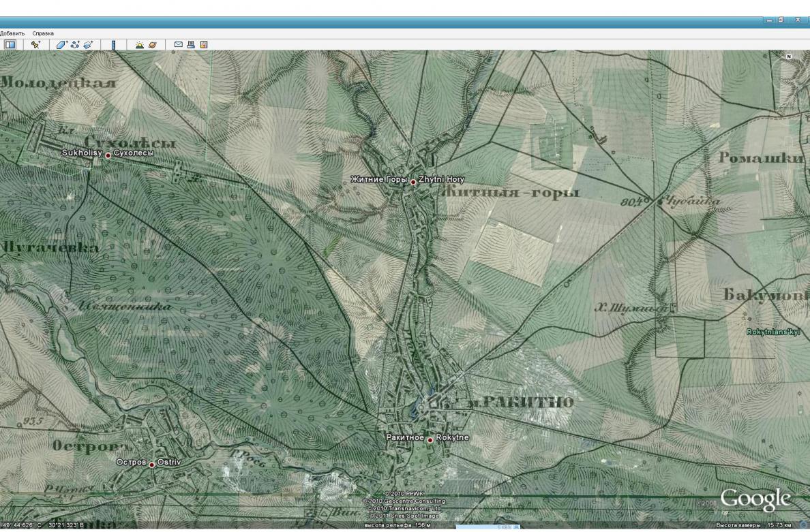Switch between Earth, Sky and planets
The width and height of the screenshot is (810, 532).
(153, 45)
